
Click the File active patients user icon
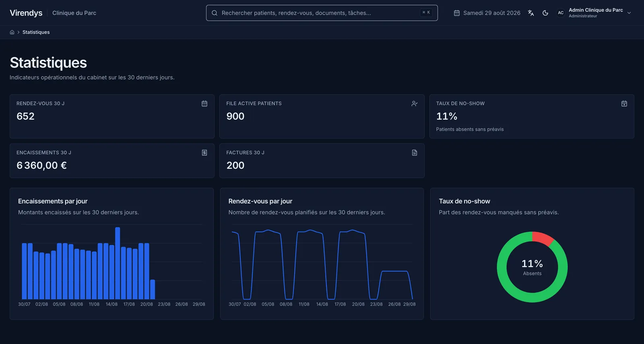tap(415, 104)
